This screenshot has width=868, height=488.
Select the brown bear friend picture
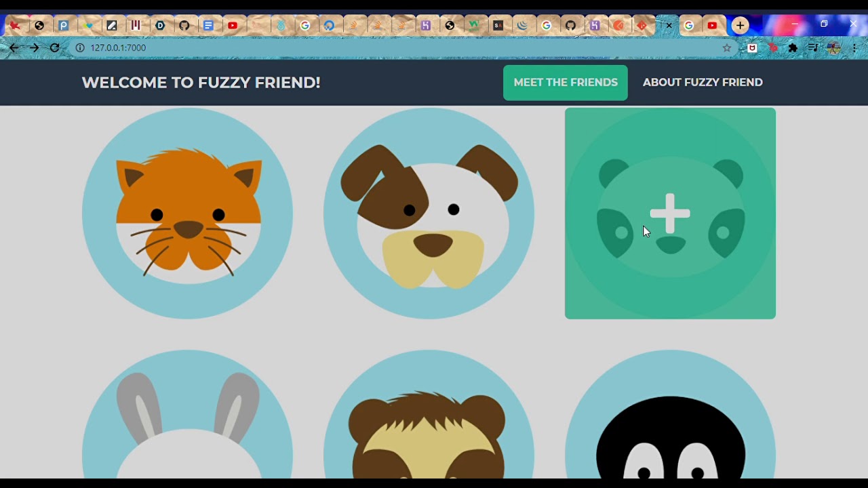click(x=429, y=414)
